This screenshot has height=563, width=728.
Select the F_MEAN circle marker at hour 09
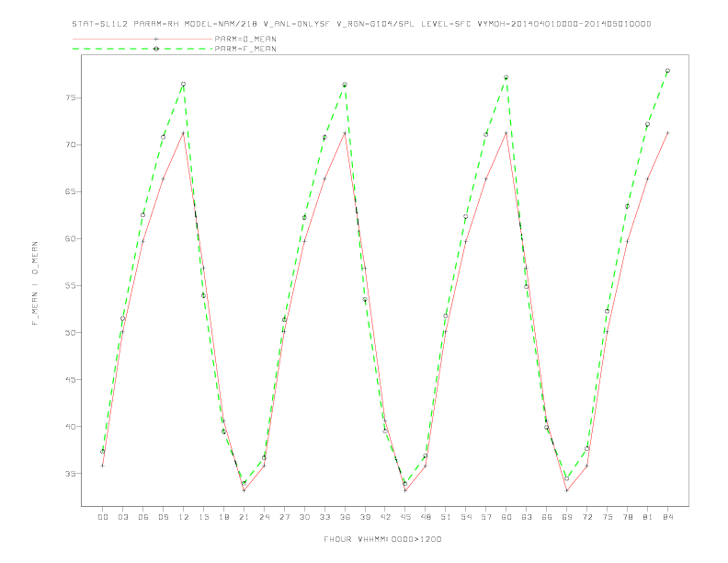tap(163, 137)
